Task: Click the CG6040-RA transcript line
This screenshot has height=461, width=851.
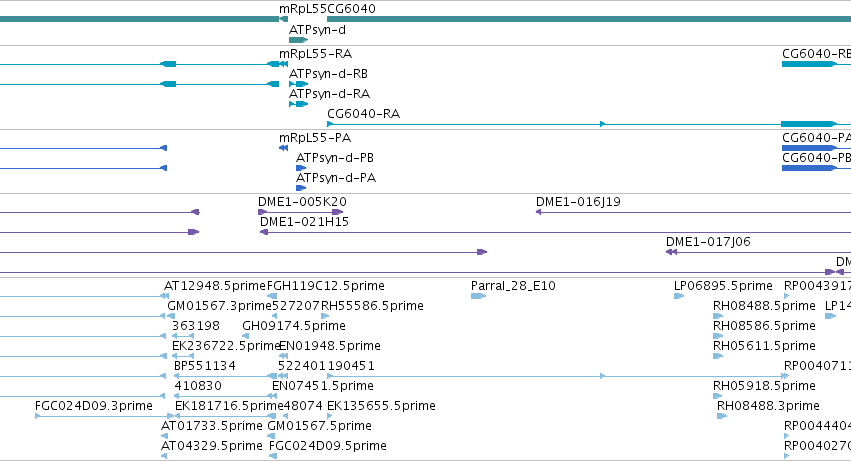Action: 554,124
